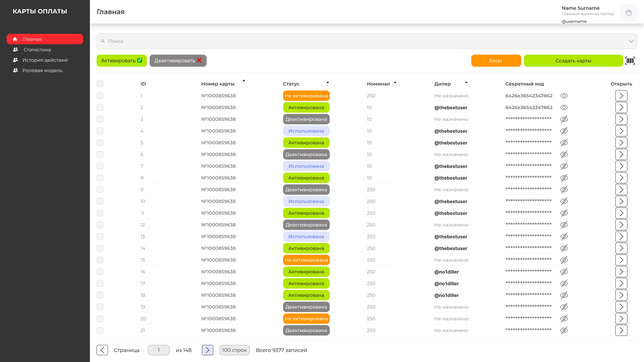Open the 100 строк rows selector
Viewport: 644px width, 362px height.
pos(234,350)
